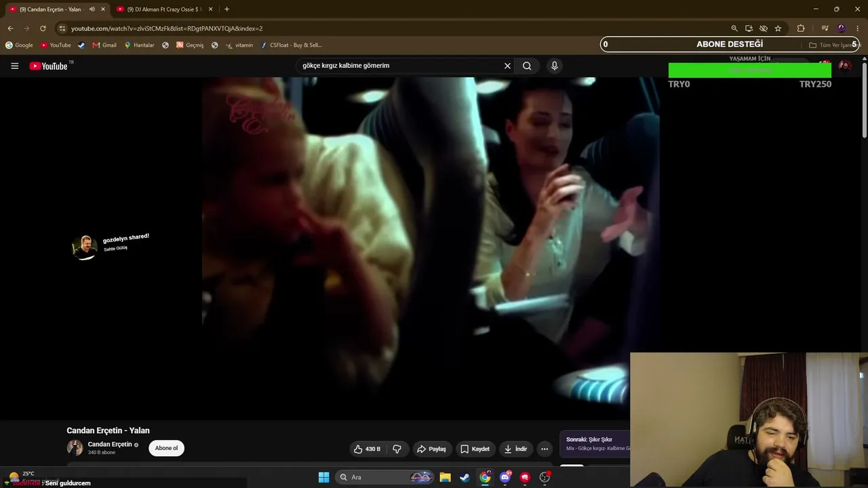
Task: Open the Steam bookmark icon
Action: 81,45
